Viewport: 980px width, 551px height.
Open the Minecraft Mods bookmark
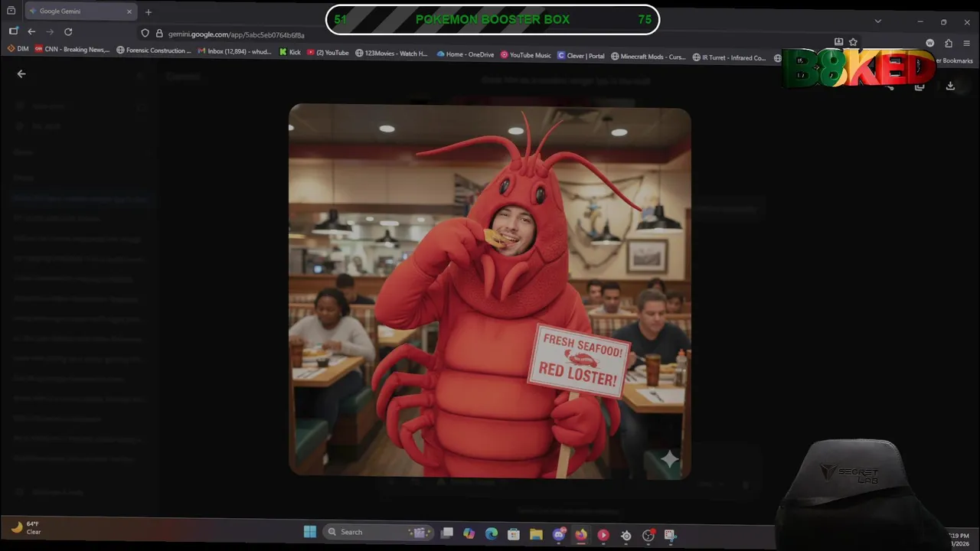[x=648, y=57]
